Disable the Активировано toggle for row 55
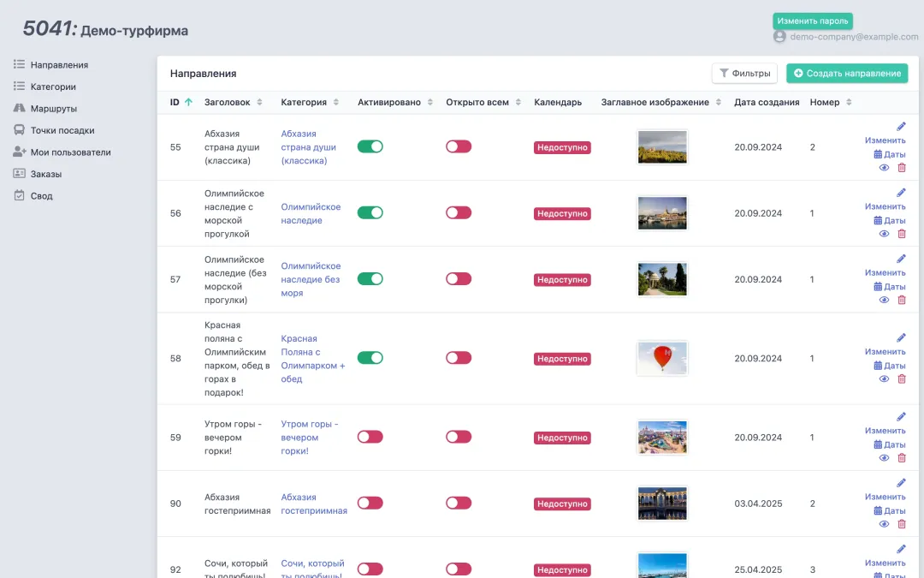This screenshot has width=924, height=578. point(370,146)
